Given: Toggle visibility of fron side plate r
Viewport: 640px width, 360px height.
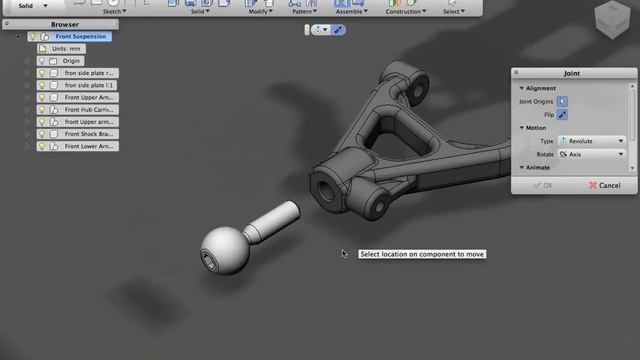Looking at the screenshot, I should (42, 73).
